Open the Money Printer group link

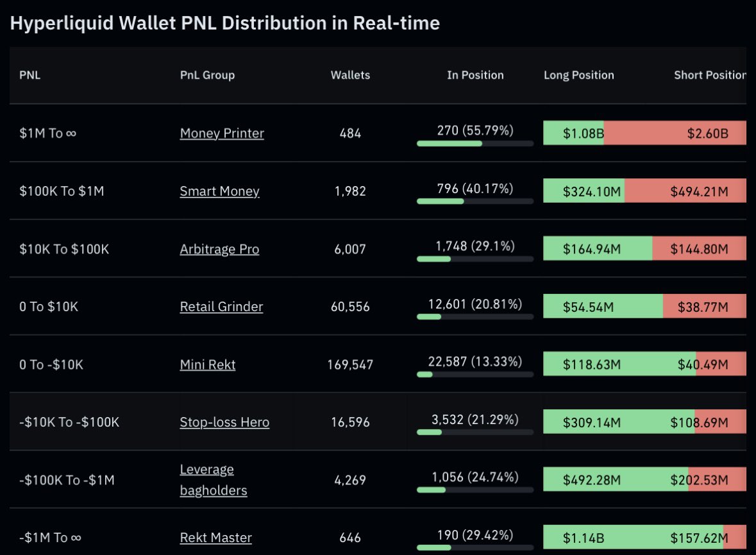222,133
